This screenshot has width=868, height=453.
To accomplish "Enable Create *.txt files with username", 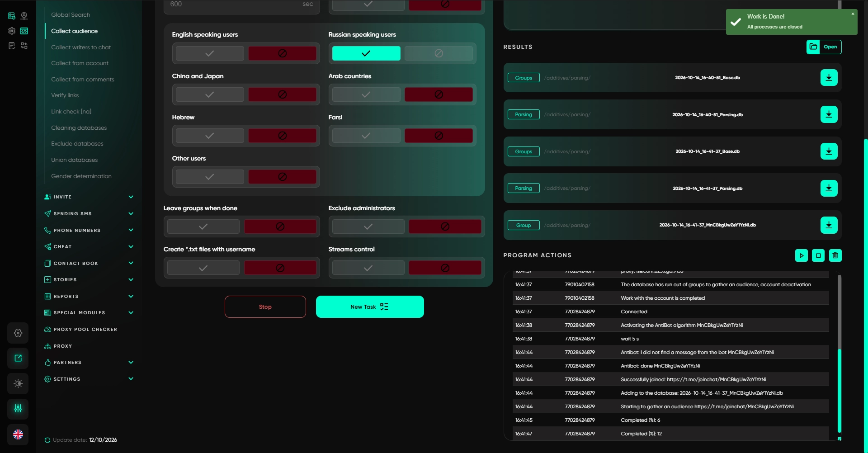I will (203, 268).
